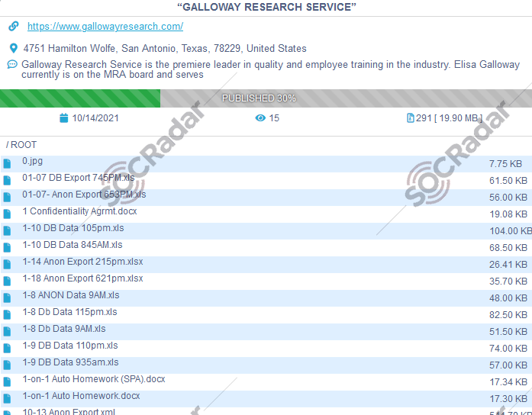The width and height of the screenshot is (532, 415).
Task: Open the gallowayresearch.com hyperlink
Action: click(x=105, y=27)
